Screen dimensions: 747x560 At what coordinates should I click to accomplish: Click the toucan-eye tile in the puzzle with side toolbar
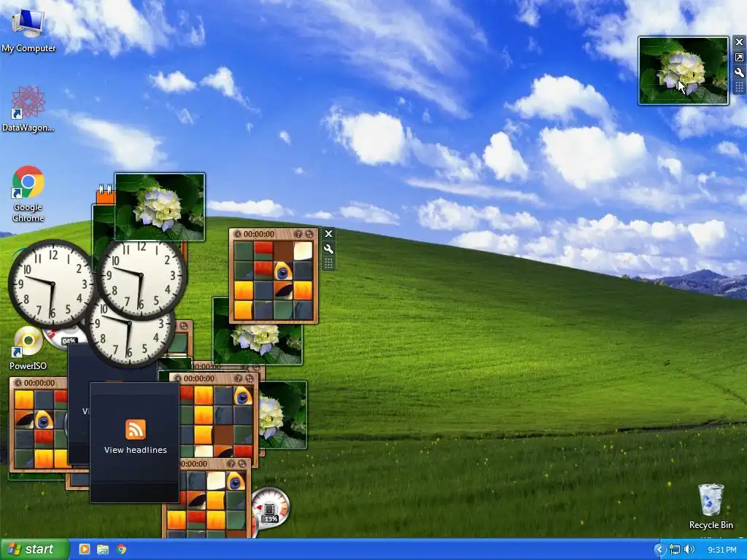point(283,271)
